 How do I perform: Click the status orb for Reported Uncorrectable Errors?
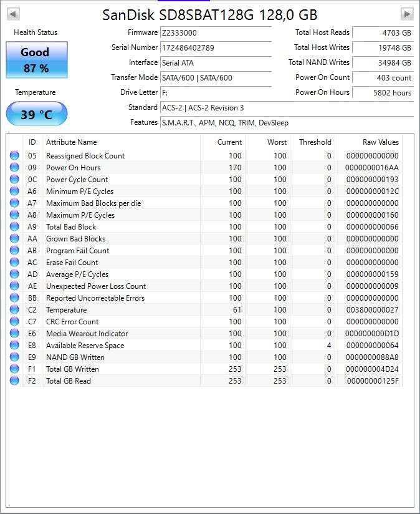click(x=14, y=298)
